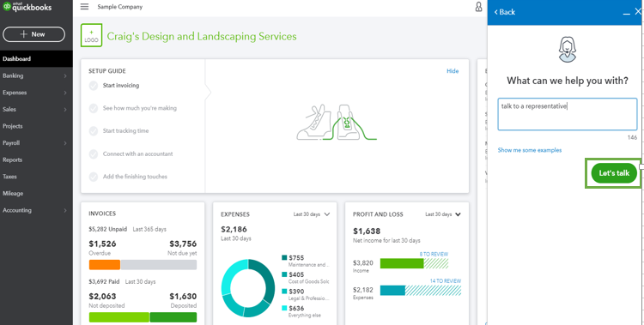Click the $636 Everything else swatch
The image size is (644, 325).
pyautogui.click(x=284, y=308)
